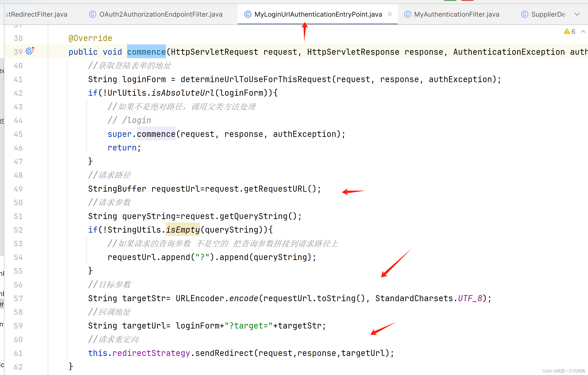
Task: Click the override gutter icon on line 39
Action: [x=30, y=51]
